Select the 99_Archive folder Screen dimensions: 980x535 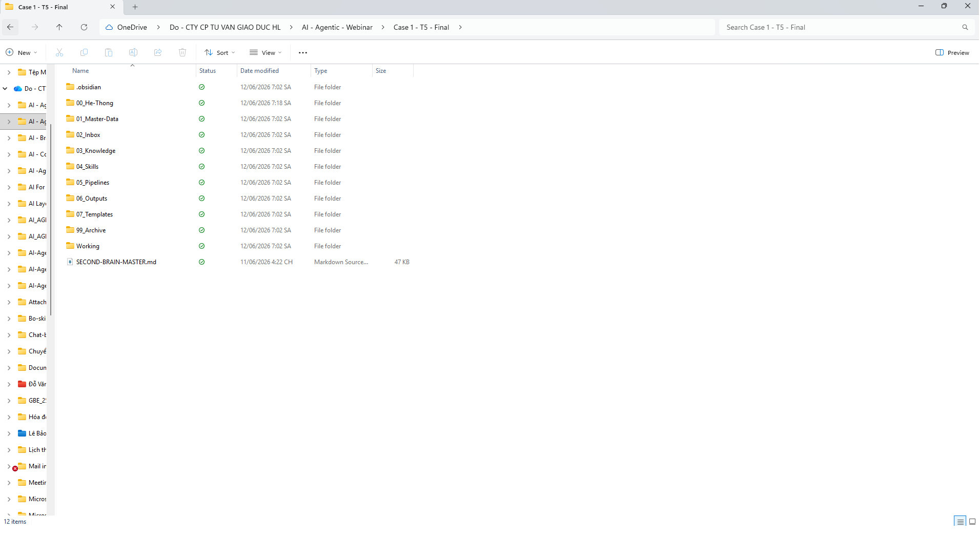click(x=91, y=230)
